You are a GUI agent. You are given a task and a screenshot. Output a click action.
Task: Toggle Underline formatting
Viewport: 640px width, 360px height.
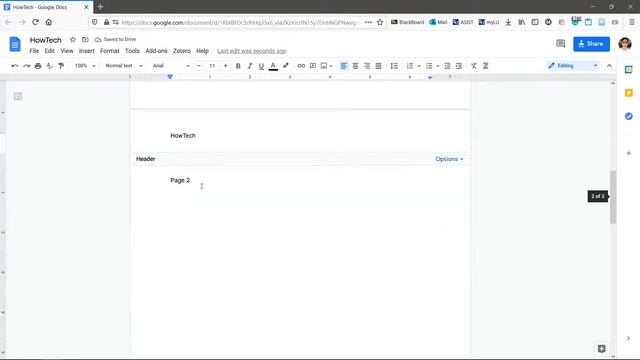click(261, 66)
